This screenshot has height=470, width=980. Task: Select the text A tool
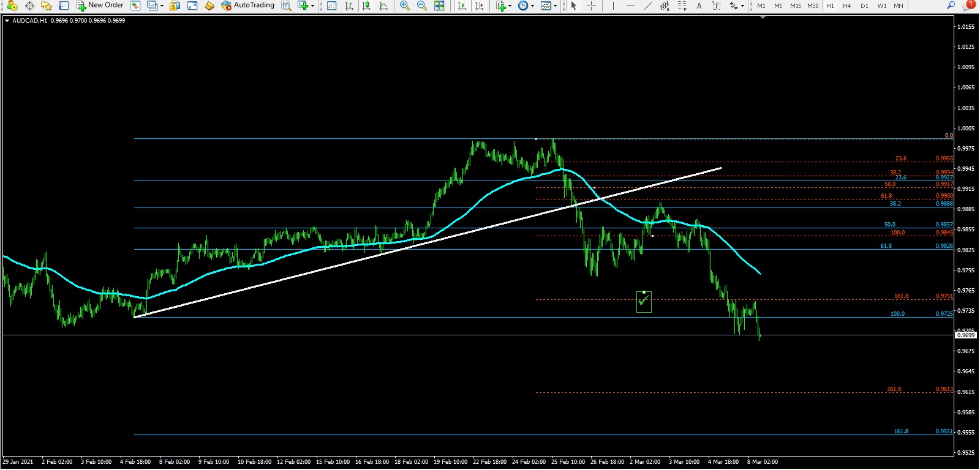[x=699, y=6]
